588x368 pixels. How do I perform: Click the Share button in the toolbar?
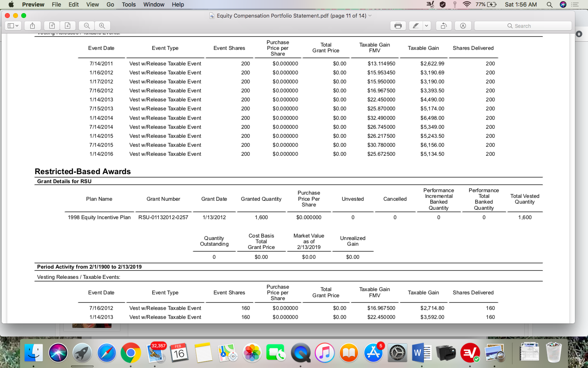point(32,26)
